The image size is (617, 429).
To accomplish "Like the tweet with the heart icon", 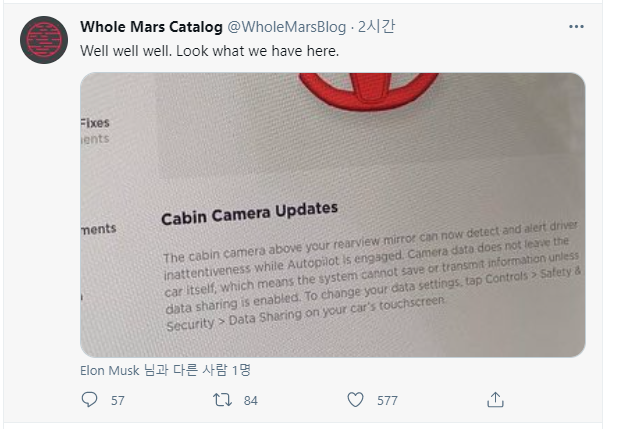I will coord(355,399).
